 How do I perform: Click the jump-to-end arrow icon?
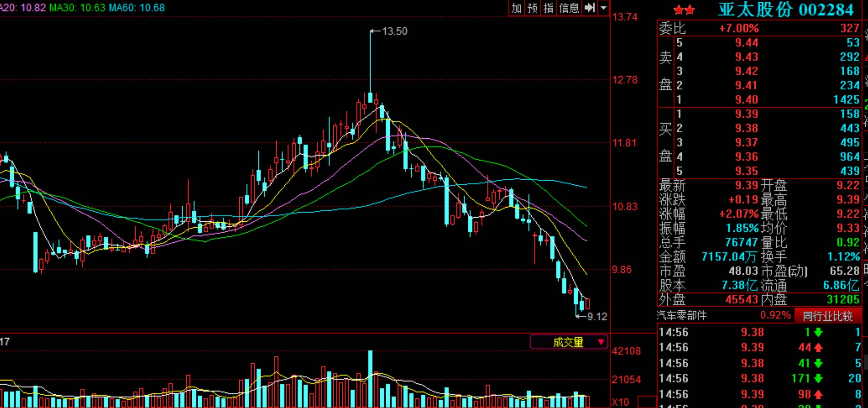(x=590, y=8)
